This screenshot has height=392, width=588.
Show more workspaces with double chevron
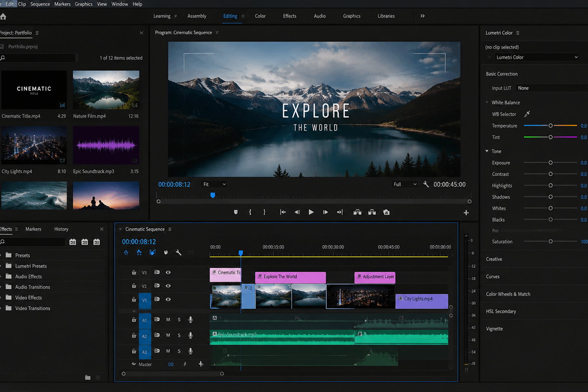click(x=422, y=16)
